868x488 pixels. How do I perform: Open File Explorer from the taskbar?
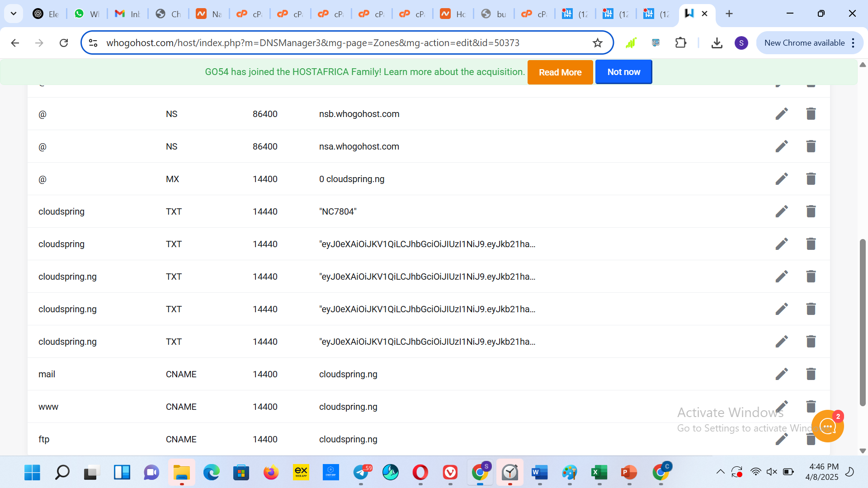182,473
